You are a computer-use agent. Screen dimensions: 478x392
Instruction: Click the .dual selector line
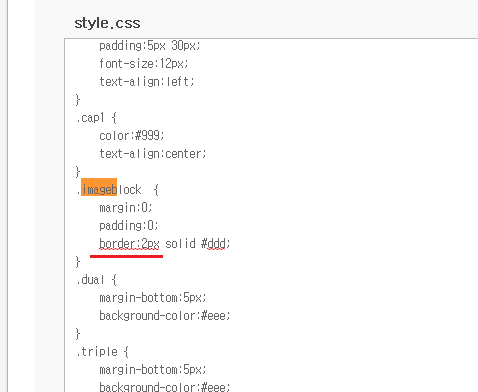(96, 280)
